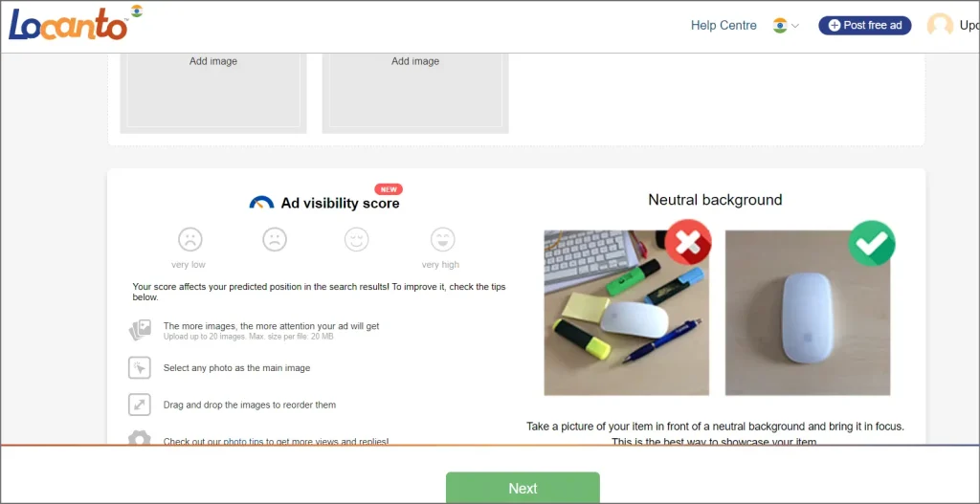This screenshot has height=504, width=980.
Task: Click the green Next button
Action: pos(523,488)
